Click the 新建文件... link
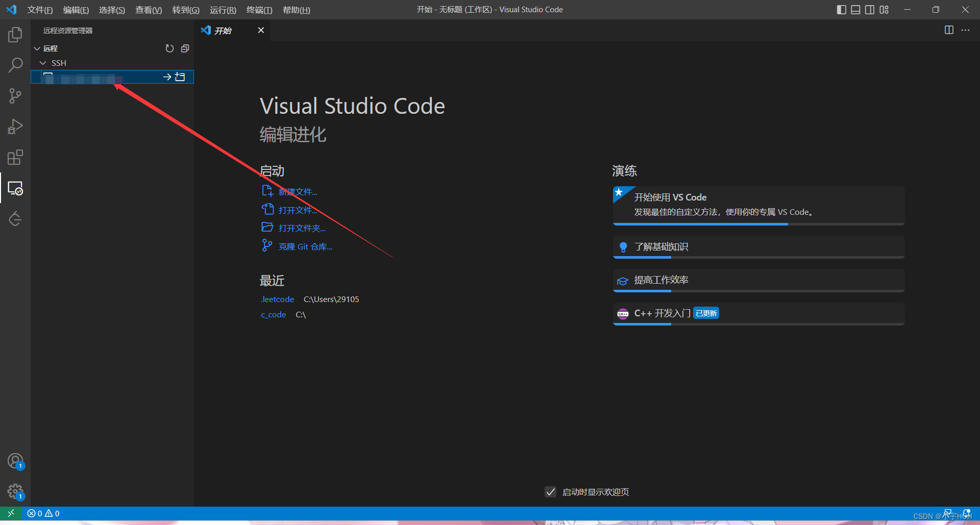Screen dimensions: 980x525 click(x=298, y=192)
